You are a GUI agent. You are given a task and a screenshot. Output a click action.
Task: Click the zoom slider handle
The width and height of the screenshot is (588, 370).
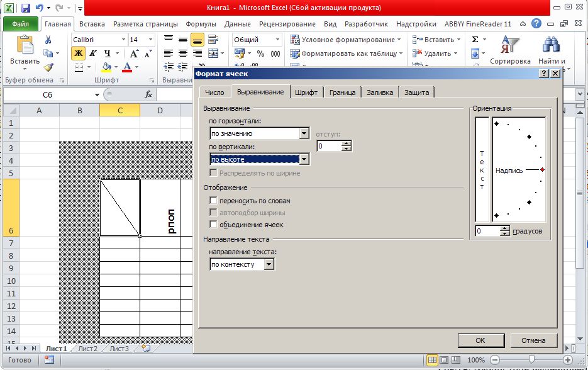coord(531,360)
